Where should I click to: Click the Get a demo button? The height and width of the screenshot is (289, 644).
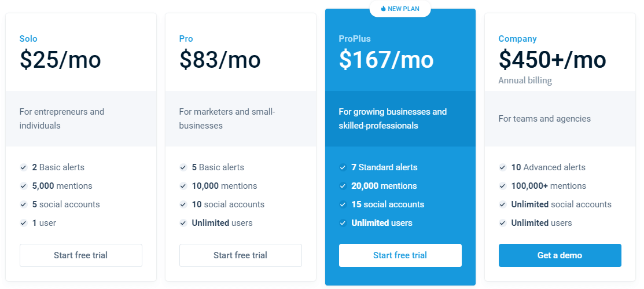[560, 255]
